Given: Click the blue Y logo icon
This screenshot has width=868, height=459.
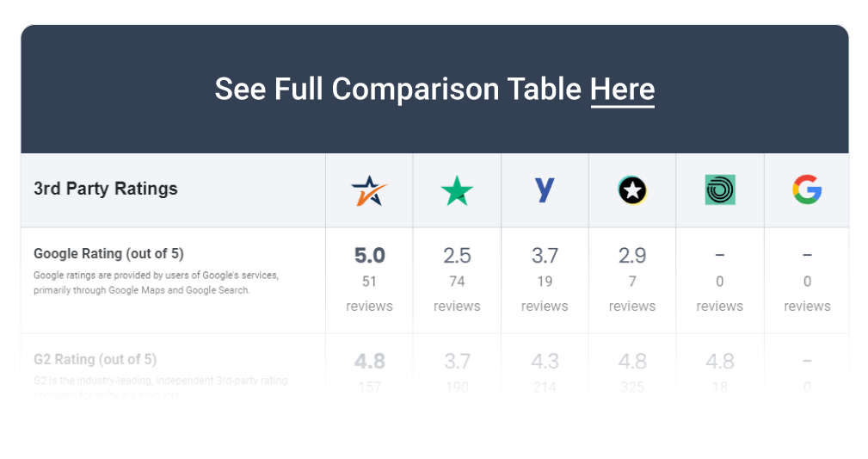Looking at the screenshot, I should click(x=545, y=190).
